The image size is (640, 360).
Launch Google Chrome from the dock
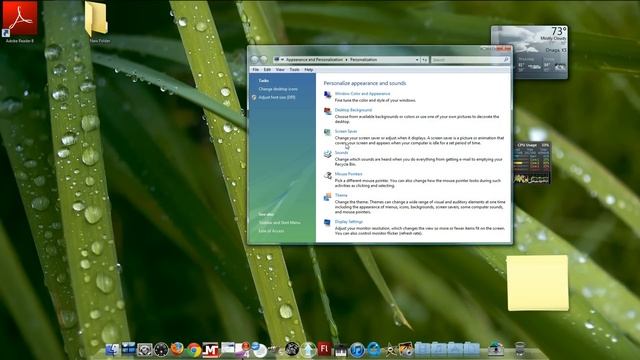pos(194,350)
